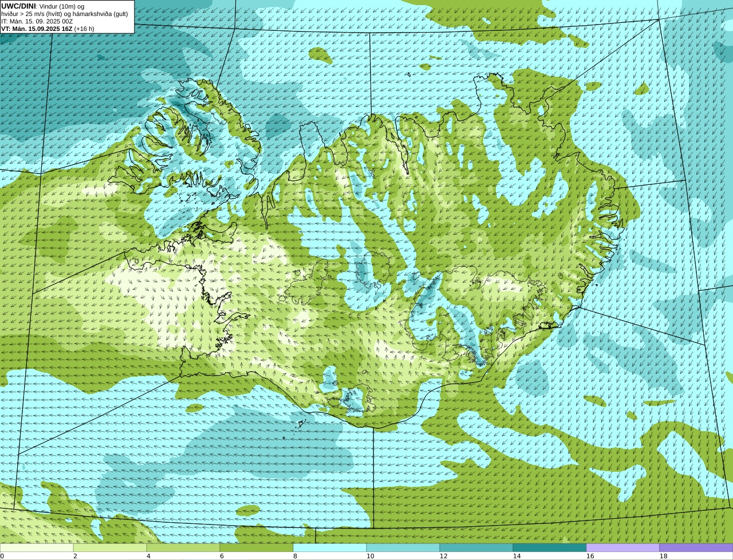
Task: Click the scale label '6'
Action: (x=222, y=556)
